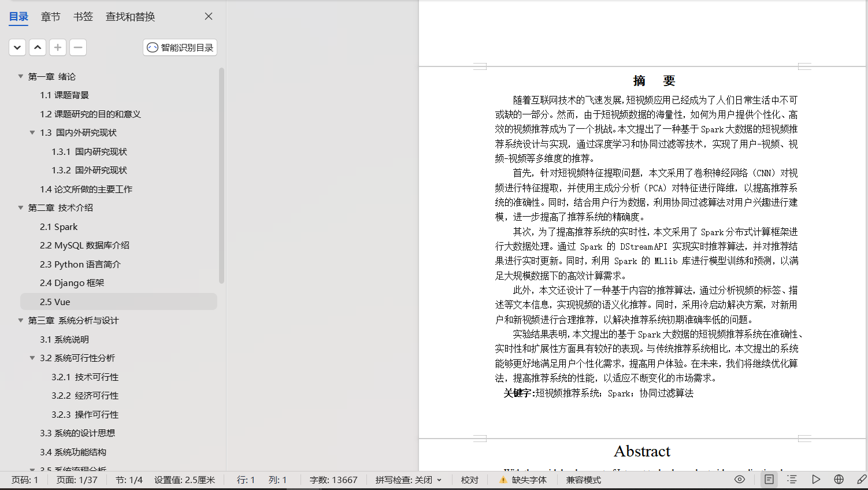Select 3.2.2 经济可行性 entry
868x490 pixels.
coord(85,395)
